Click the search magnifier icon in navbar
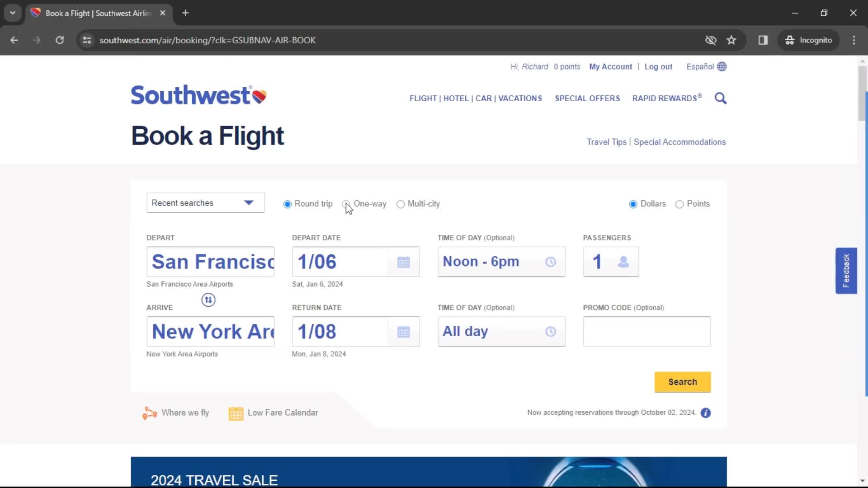The height and width of the screenshot is (488, 868). click(x=721, y=99)
